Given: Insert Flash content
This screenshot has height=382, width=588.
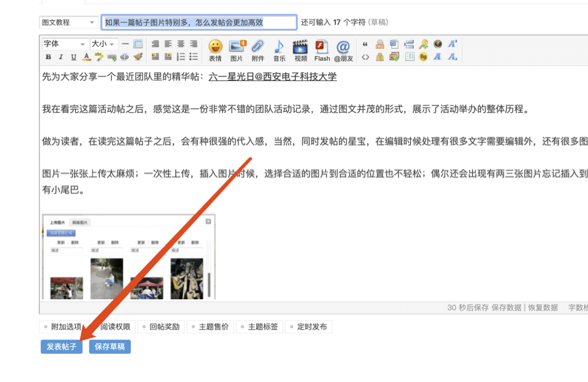Looking at the screenshot, I should click(x=322, y=51).
